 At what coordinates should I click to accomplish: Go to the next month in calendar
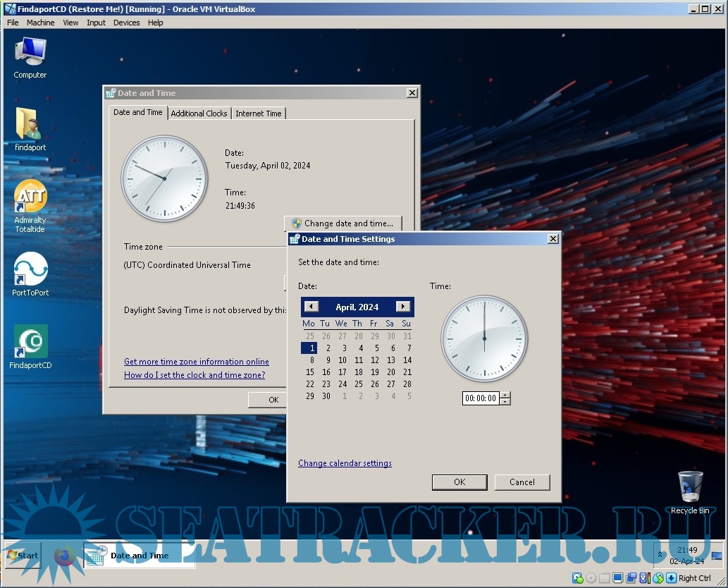click(x=403, y=307)
